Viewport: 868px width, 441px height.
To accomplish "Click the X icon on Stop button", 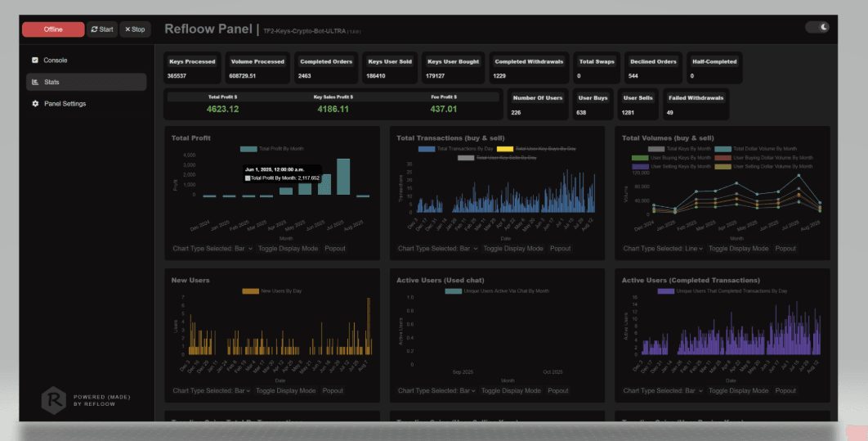I will click(128, 29).
